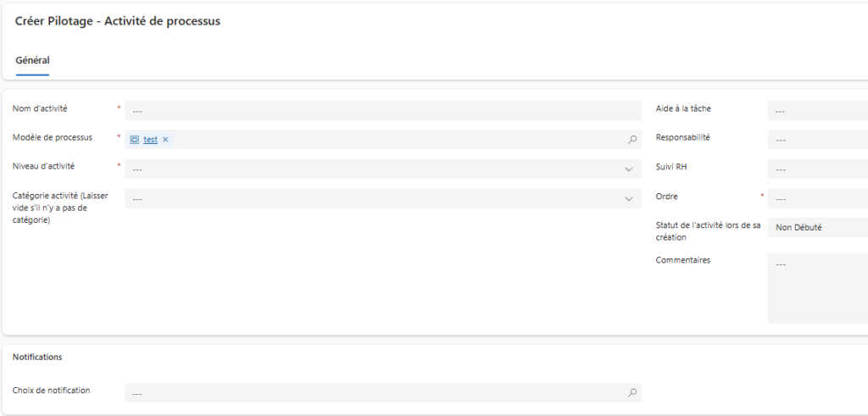Expand the Niveau d'activité dropdown
The height and width of the screenshot is (416, 868).
tap(628, 169)
